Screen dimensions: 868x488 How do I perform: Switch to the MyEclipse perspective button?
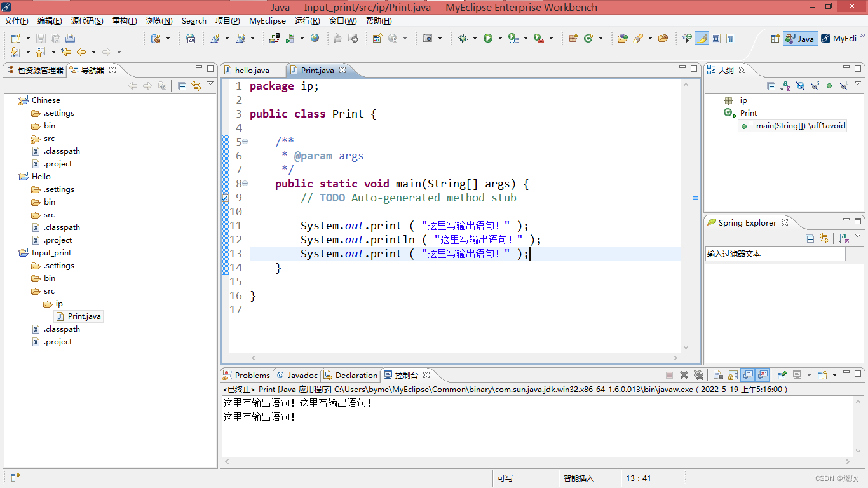(839, 38)
